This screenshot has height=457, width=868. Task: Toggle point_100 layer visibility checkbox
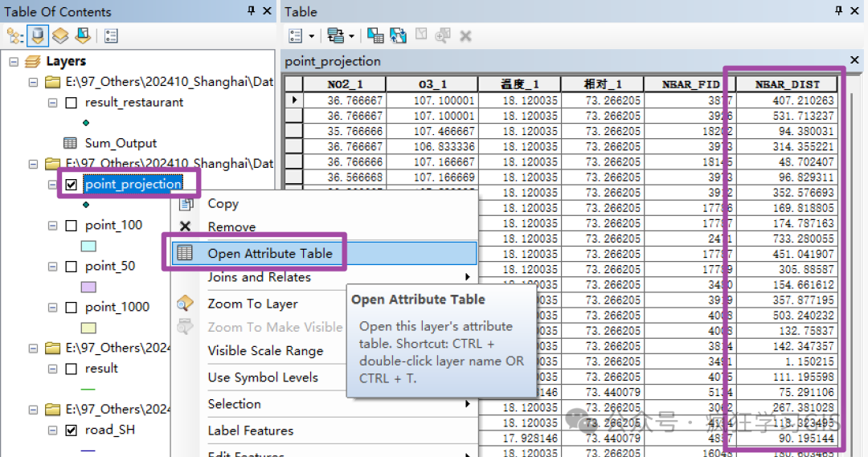click(x=71, y=225)
